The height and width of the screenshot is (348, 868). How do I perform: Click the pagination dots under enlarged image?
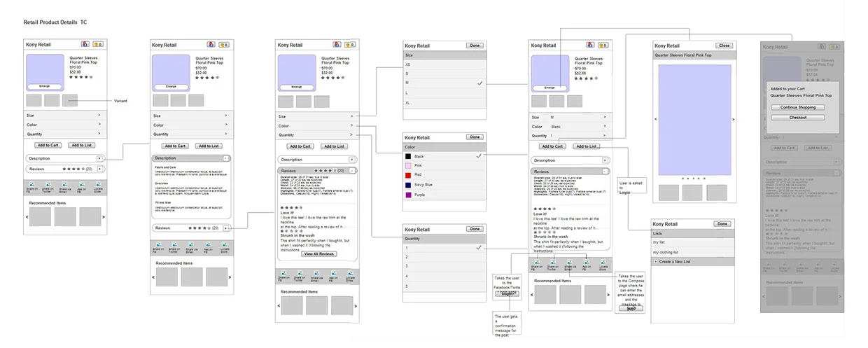694,179
